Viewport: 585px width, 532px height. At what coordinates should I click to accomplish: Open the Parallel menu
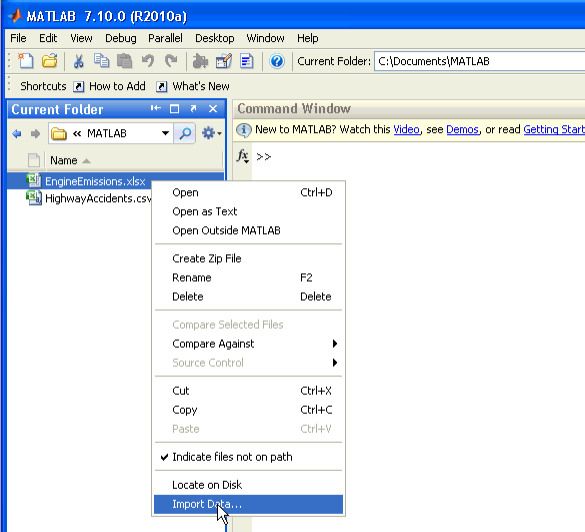pos(165,38)
